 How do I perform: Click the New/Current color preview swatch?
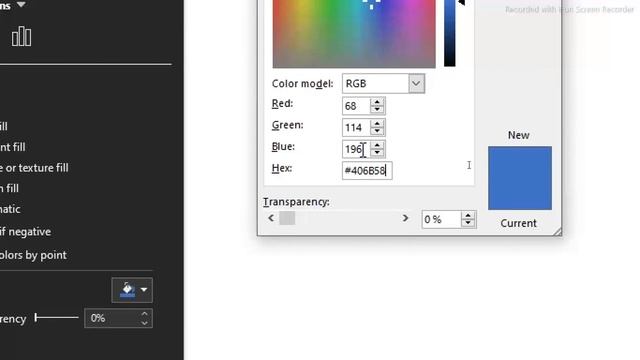tap(520, 178)
